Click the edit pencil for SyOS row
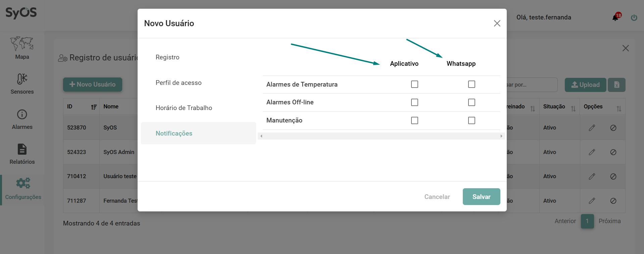644x254 pixels. click(592, 128)
